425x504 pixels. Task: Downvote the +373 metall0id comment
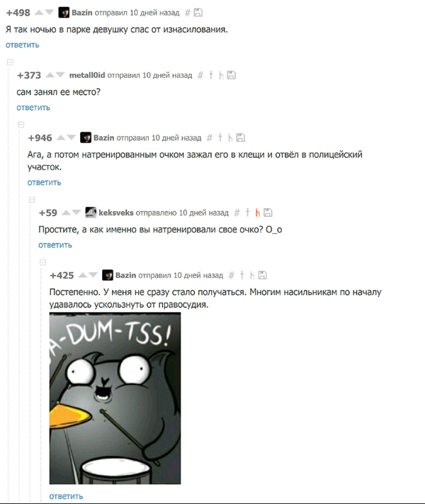60,75
